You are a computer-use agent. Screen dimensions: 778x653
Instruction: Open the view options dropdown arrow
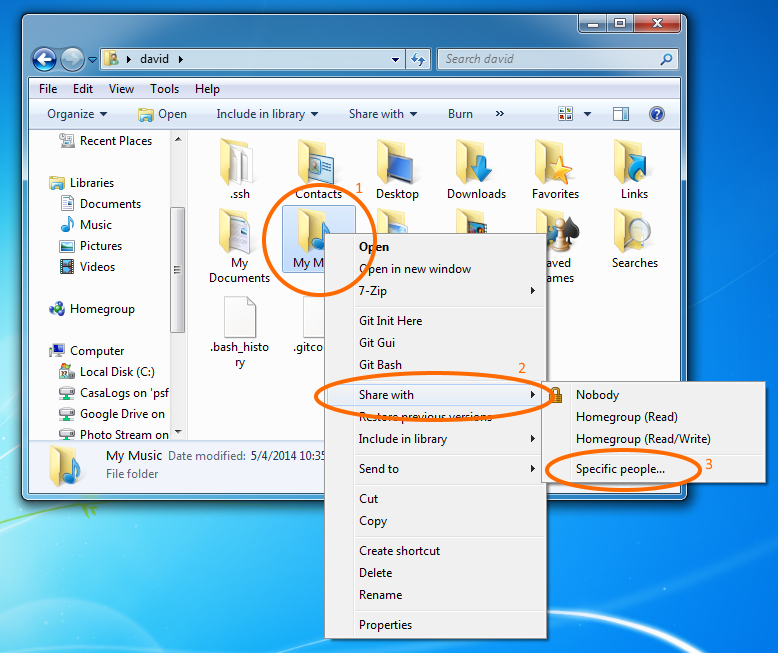coord(587,114)
